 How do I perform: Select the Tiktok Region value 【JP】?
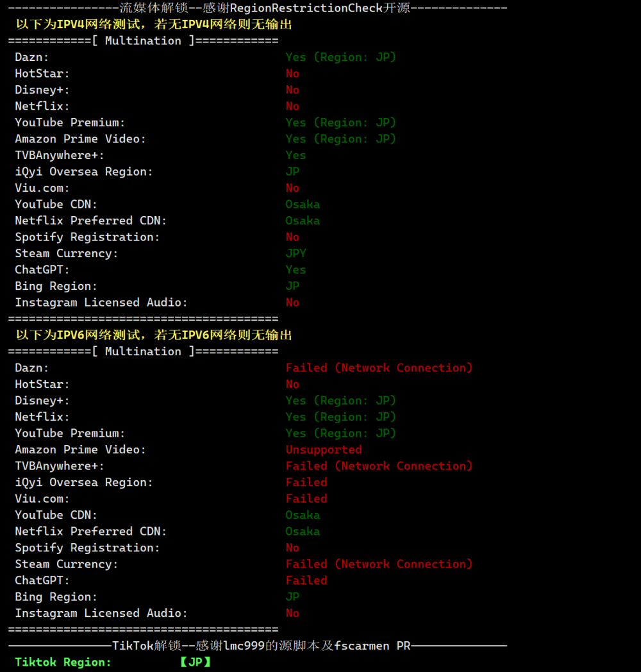(x=196, y=662)
